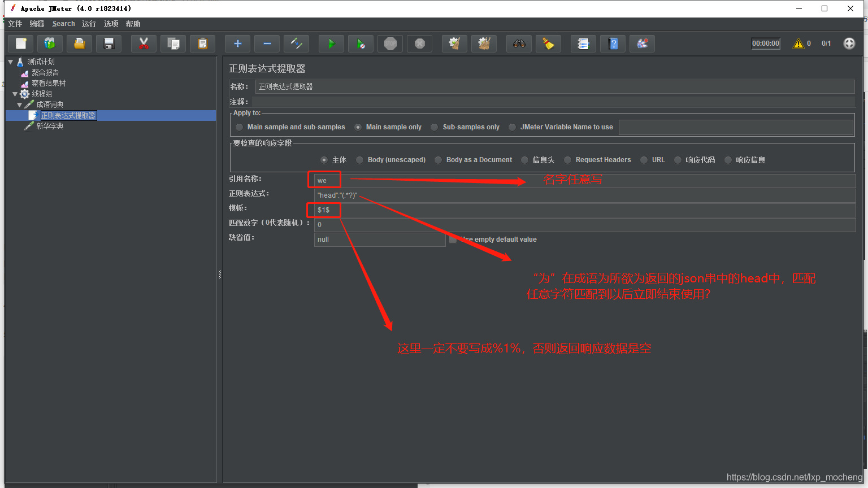Screen dimensions: 868x488
Task: Toggle Use empty default value checkbox
Action: pos(453,239)
